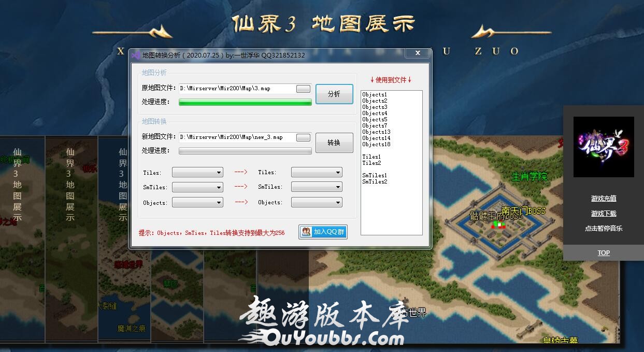Expand the target SmTiles dropdown after the arrow
The width and height of the screenshot is (644, 352).
tap(317, 187)
